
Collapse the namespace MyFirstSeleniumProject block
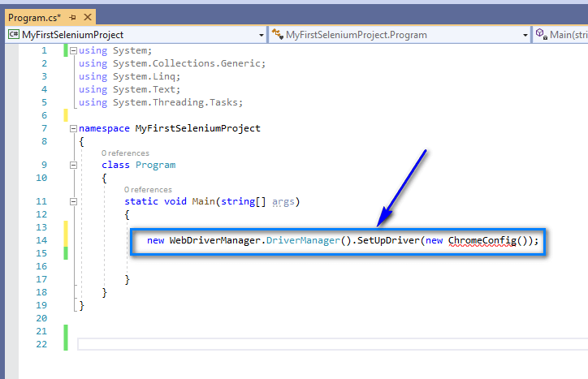coord(73,128)
